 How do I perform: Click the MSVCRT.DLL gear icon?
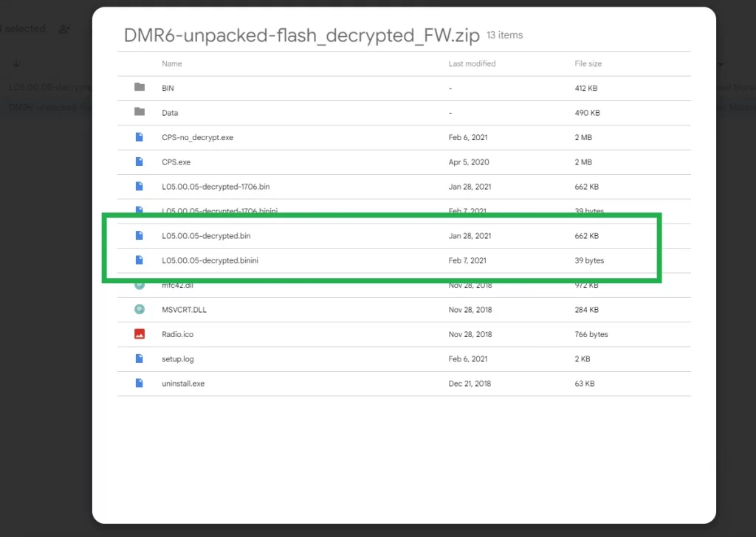139,310
